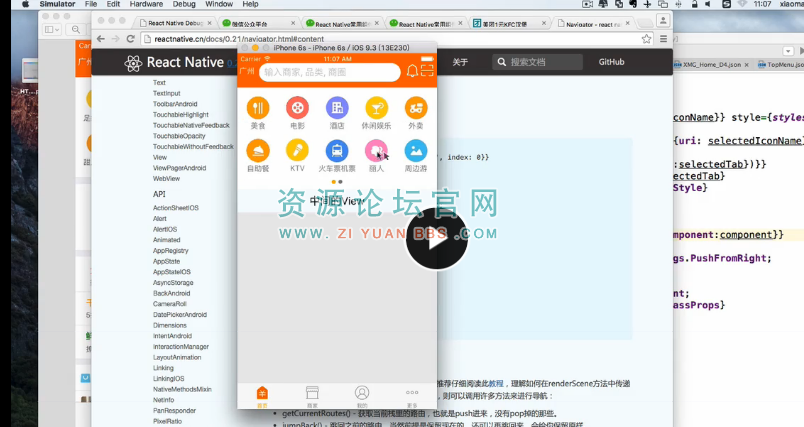Open the Apple menu
The image size is (804, 427).
tap(26, 4)
